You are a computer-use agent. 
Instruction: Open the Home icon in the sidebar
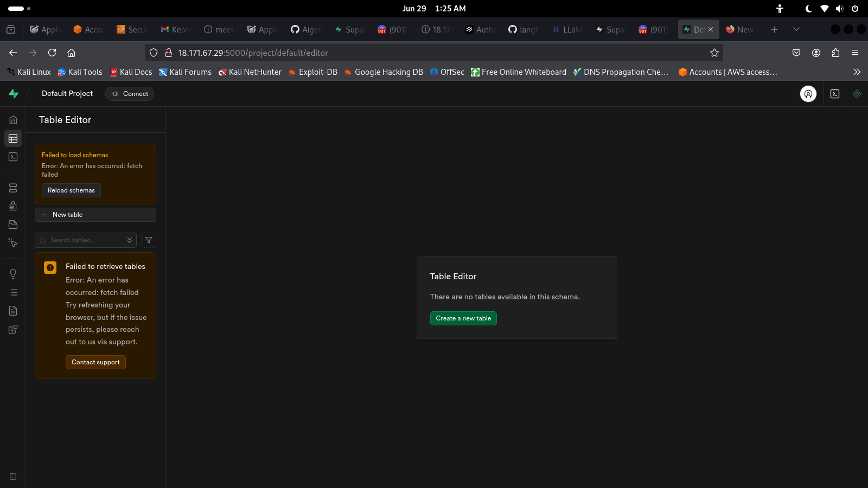(13, 119)
